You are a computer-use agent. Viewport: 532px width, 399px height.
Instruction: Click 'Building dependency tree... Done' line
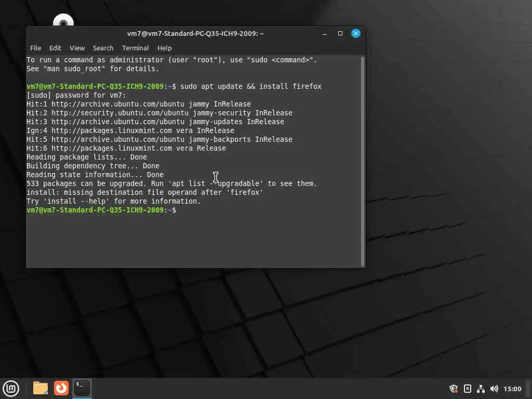pos(93,166)
